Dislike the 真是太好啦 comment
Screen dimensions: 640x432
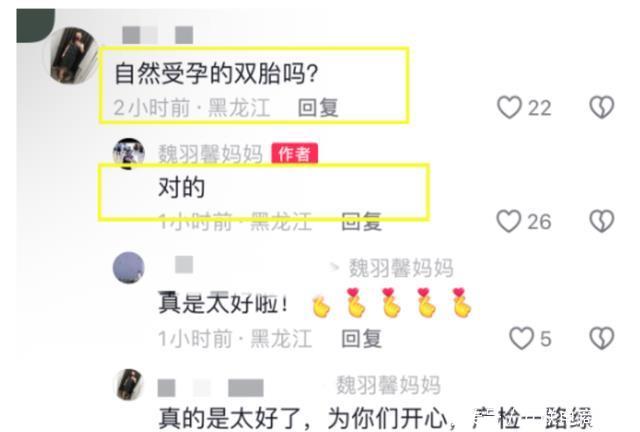point(602,338)
